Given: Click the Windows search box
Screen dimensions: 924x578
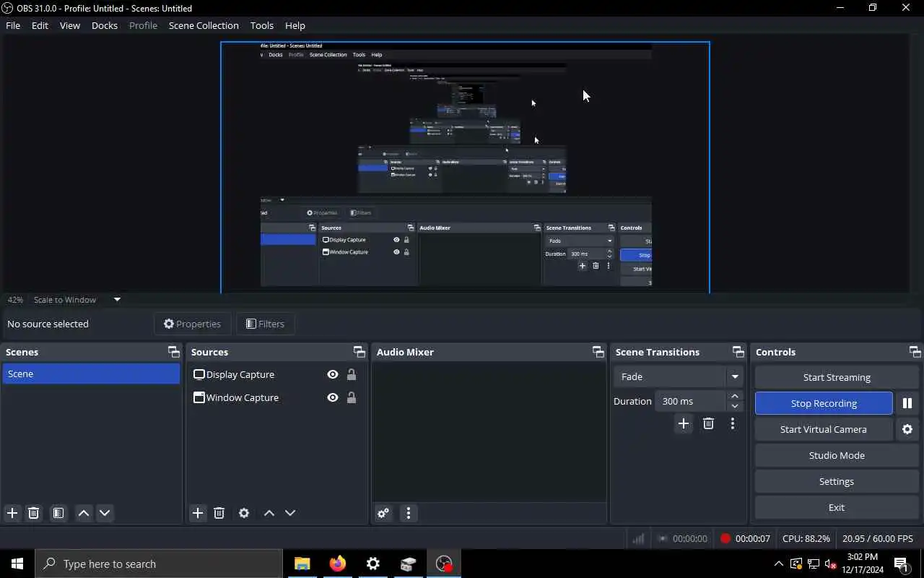Looking at the screenshot, I should point(159,564).
